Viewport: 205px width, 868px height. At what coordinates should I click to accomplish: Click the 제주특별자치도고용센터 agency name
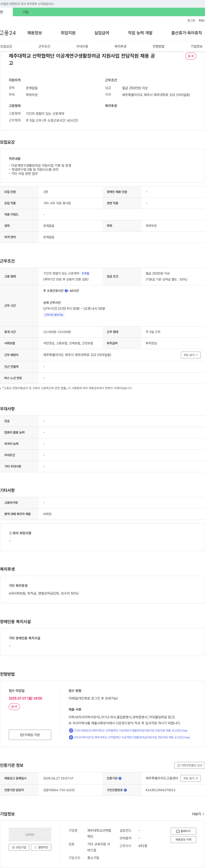point(162,778)
